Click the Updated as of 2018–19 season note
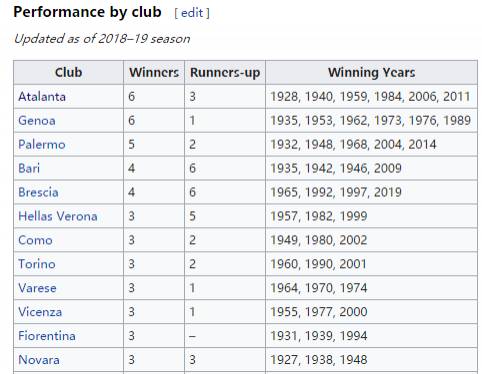The height and width of the screenshot is (374, 482). coord(102,39)
